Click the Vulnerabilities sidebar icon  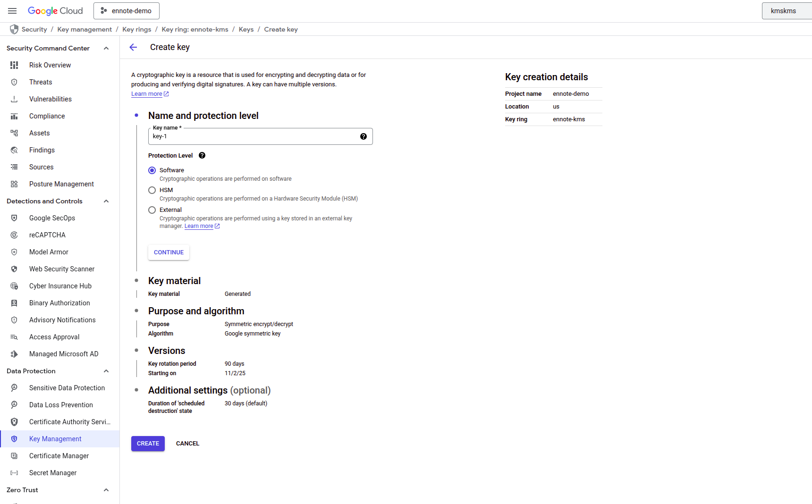point(14,99)
